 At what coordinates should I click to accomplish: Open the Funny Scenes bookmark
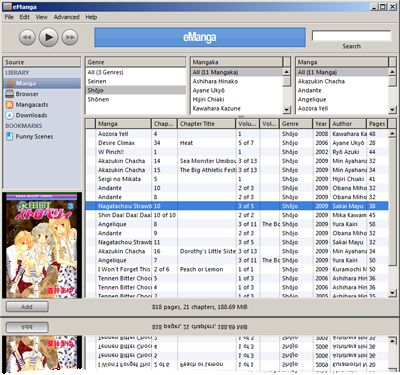(x=42, y=136)
